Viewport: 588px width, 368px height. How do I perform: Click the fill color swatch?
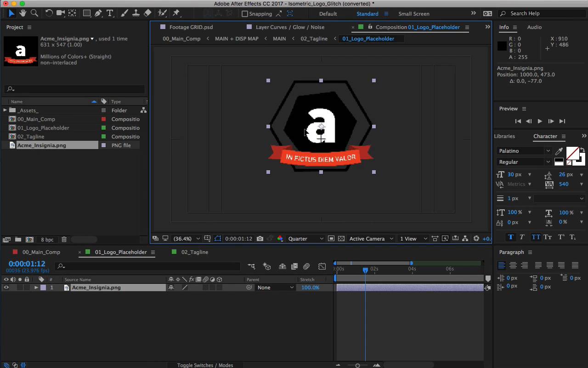tap(572, 153)
